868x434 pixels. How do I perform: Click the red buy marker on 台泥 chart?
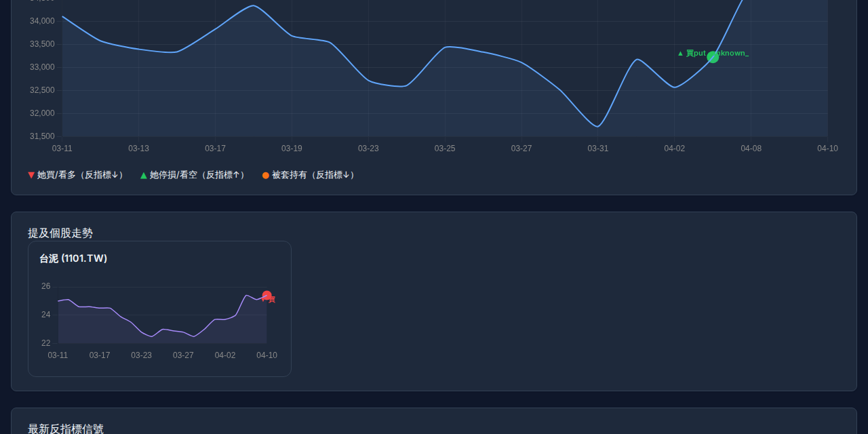pos(267,296)
